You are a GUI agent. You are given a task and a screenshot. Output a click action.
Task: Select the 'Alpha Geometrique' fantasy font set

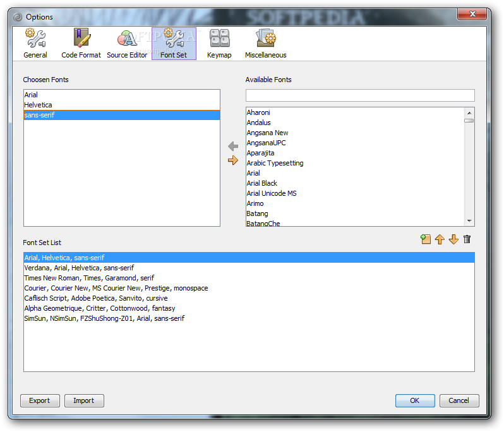[x=249, y=308]
